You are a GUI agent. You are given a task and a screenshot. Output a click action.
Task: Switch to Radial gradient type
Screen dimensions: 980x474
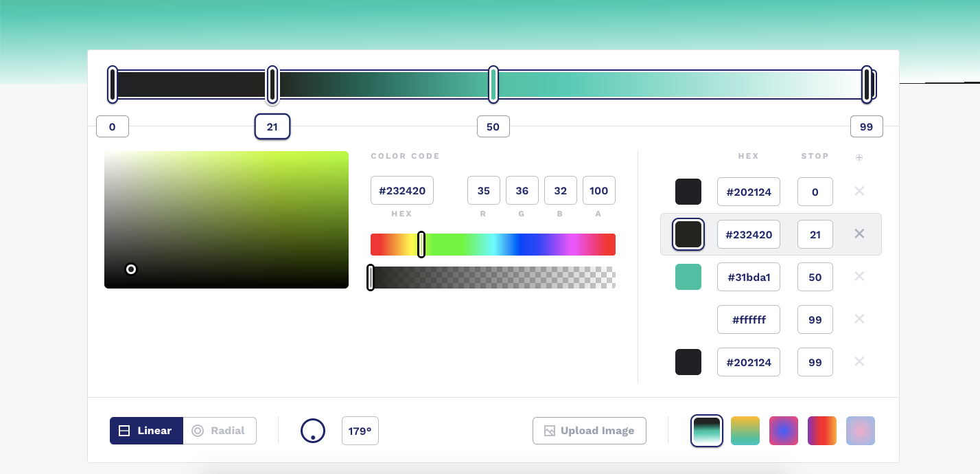point(220,431)
